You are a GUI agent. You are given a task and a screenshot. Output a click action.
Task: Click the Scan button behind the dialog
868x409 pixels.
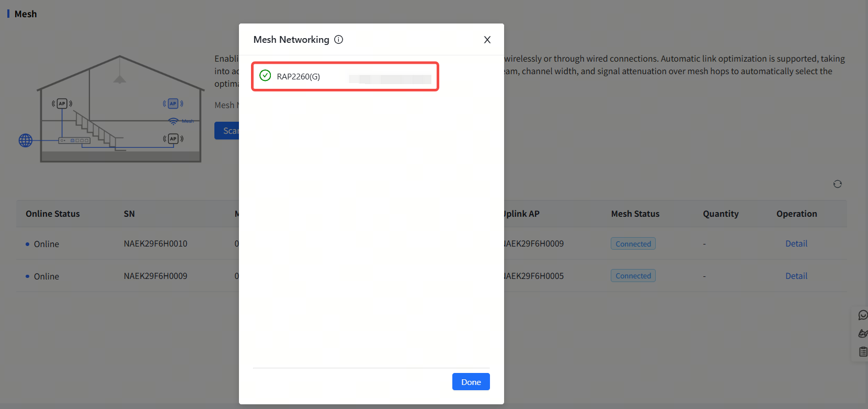click(227, 131)
